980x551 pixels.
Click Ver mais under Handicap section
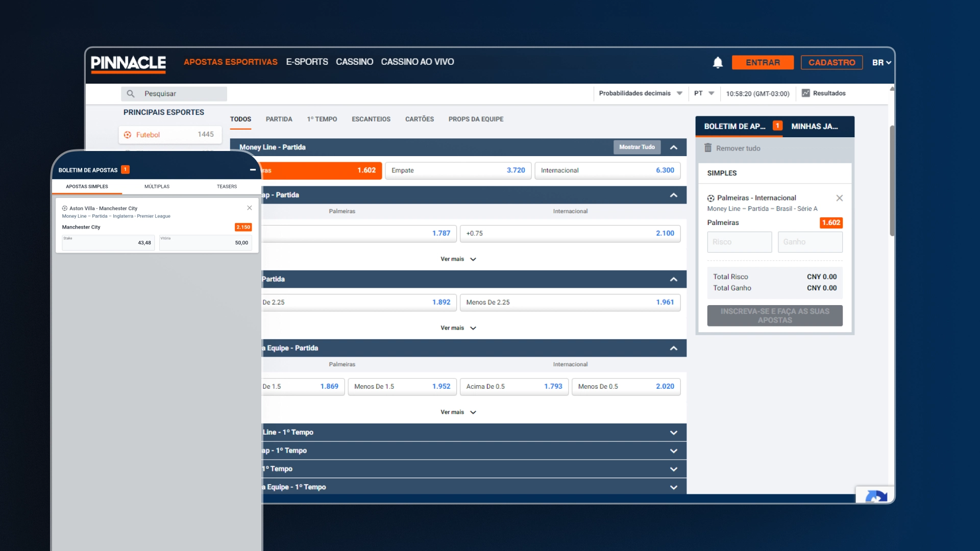pos(458,259)
